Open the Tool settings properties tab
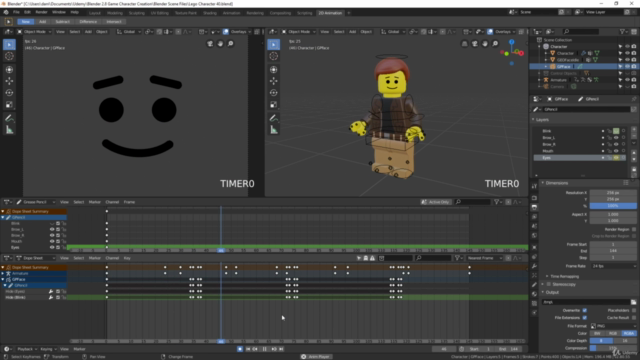640x360 pixels. pos(534,187)
